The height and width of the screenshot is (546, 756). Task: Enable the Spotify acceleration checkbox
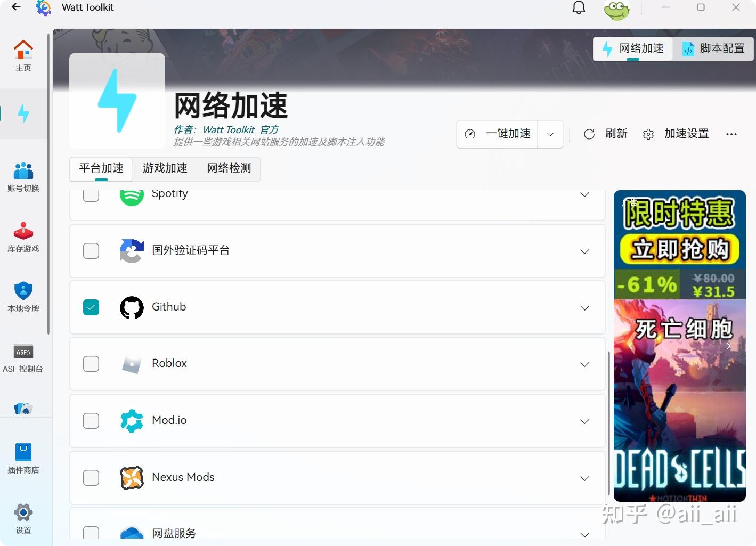click(x=91, y=194)
